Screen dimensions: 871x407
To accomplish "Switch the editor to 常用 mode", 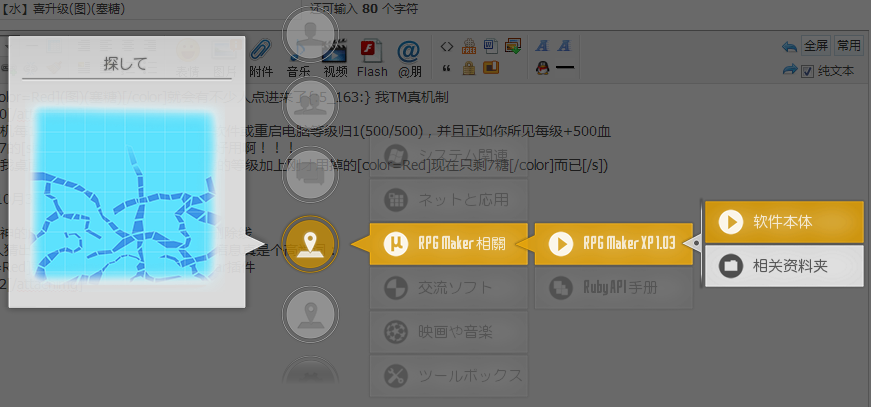I will [849, 46].
